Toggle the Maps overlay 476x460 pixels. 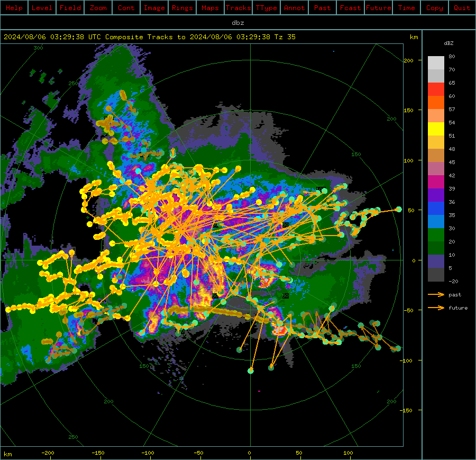[210, 8]
